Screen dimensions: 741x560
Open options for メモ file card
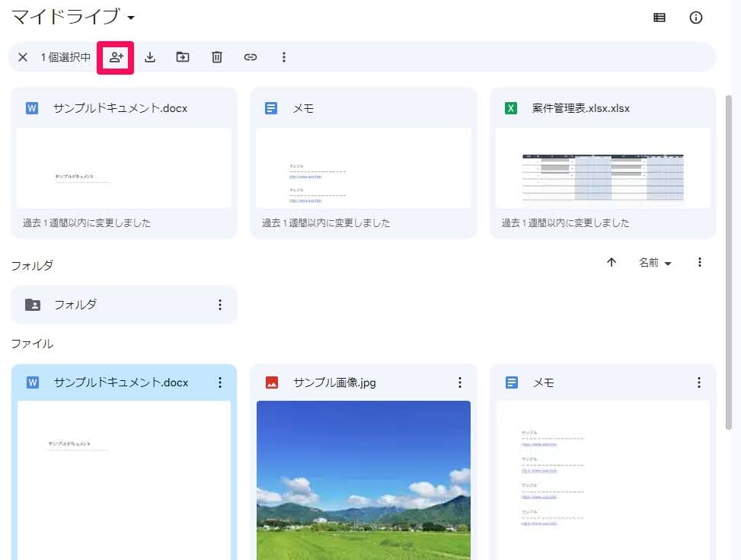(x=699, y=382)
